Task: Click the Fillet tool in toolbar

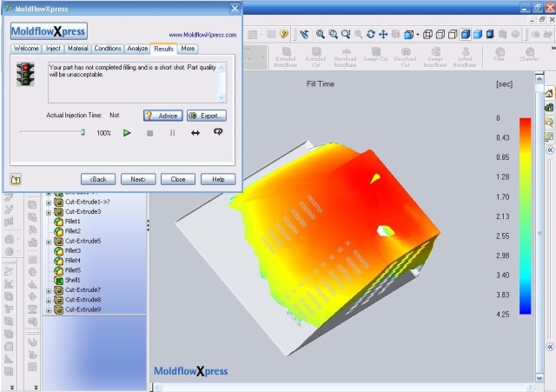Action: click(x=500, y=54)
